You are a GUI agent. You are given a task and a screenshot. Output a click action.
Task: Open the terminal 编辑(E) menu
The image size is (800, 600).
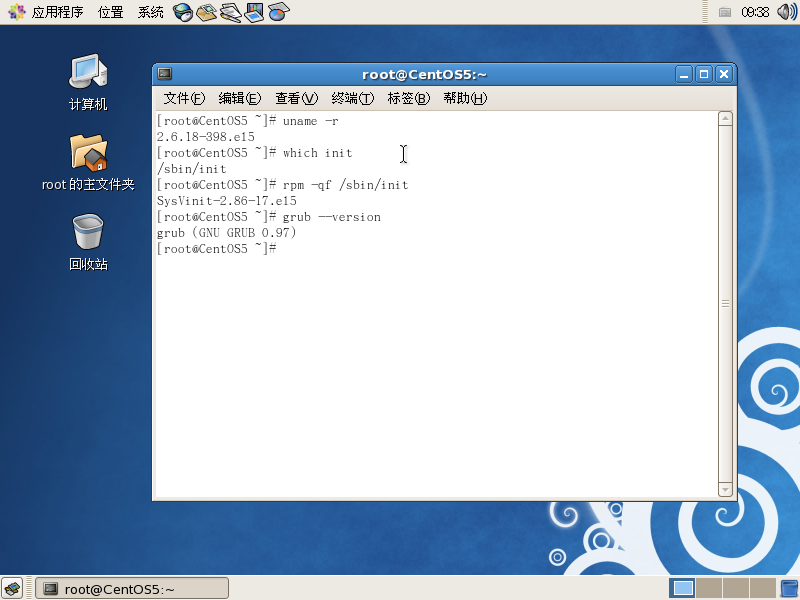tap(240, 98)
